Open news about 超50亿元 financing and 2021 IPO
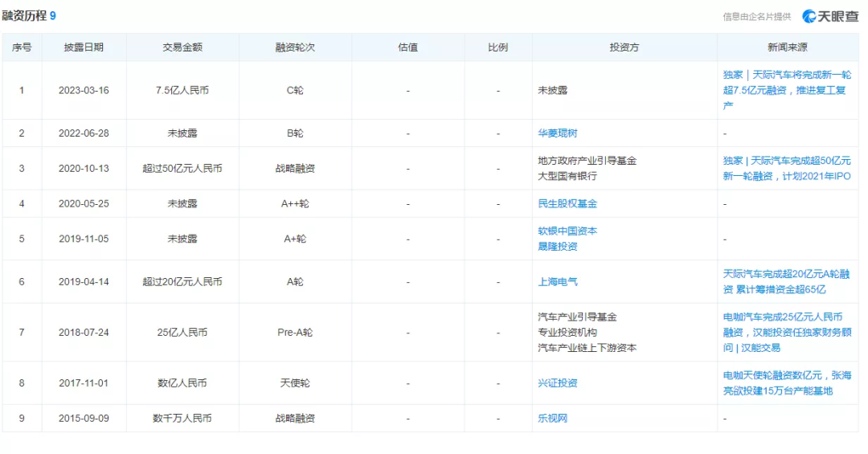Screen dimensions: 868x454 [x=787, y=168]
